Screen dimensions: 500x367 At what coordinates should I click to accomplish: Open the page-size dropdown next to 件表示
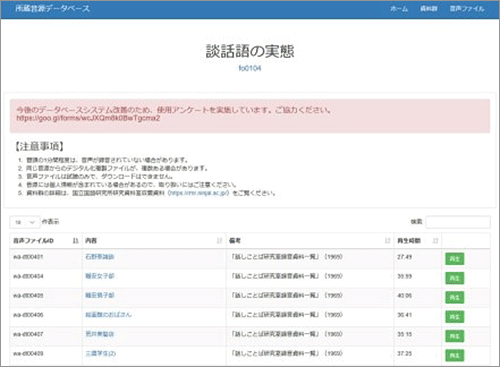click(x=25, y=222)
